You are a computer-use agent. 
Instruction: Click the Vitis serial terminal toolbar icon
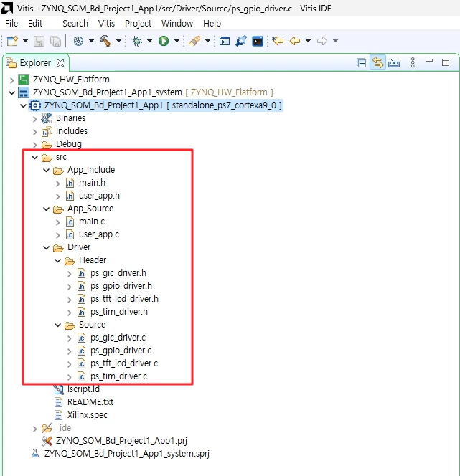241,41
